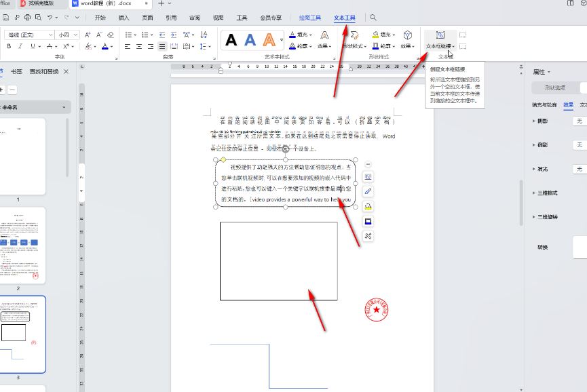Align paragraph text left
The height and width of the screenshot is (392, 587).
tap(128, 46)
